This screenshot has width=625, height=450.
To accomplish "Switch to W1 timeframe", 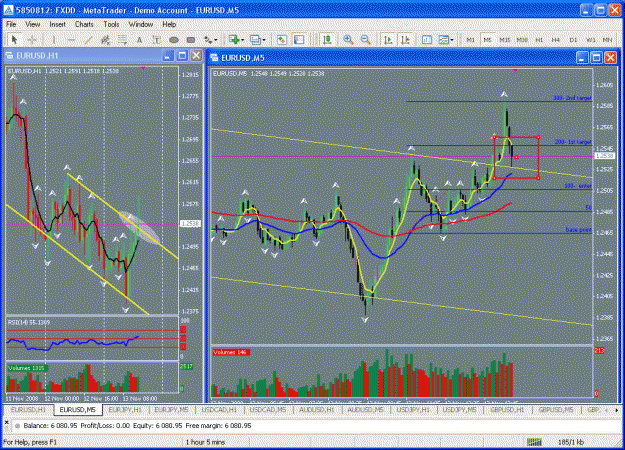I will (x=590, y=39).
